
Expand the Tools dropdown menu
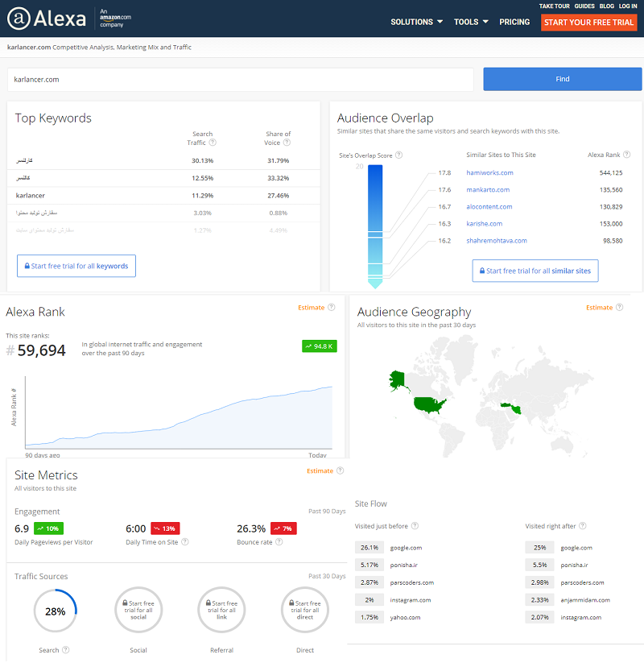[471, 22]
